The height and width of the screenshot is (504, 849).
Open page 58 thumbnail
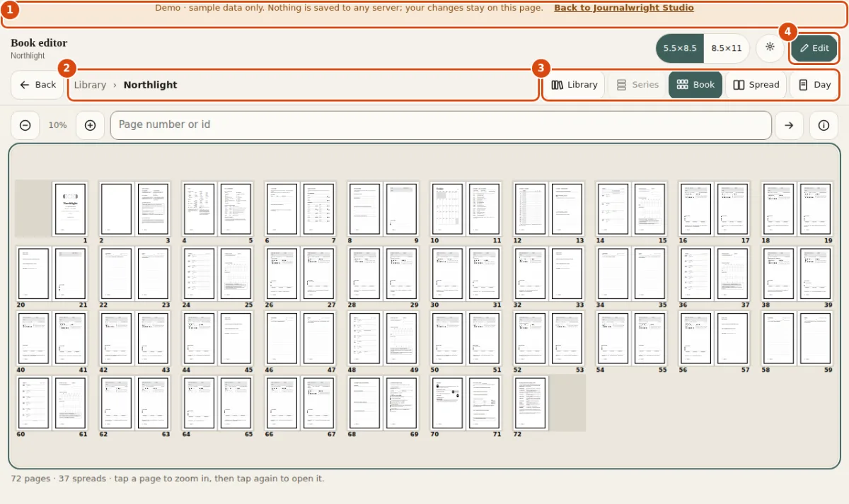tap(779, 339)
